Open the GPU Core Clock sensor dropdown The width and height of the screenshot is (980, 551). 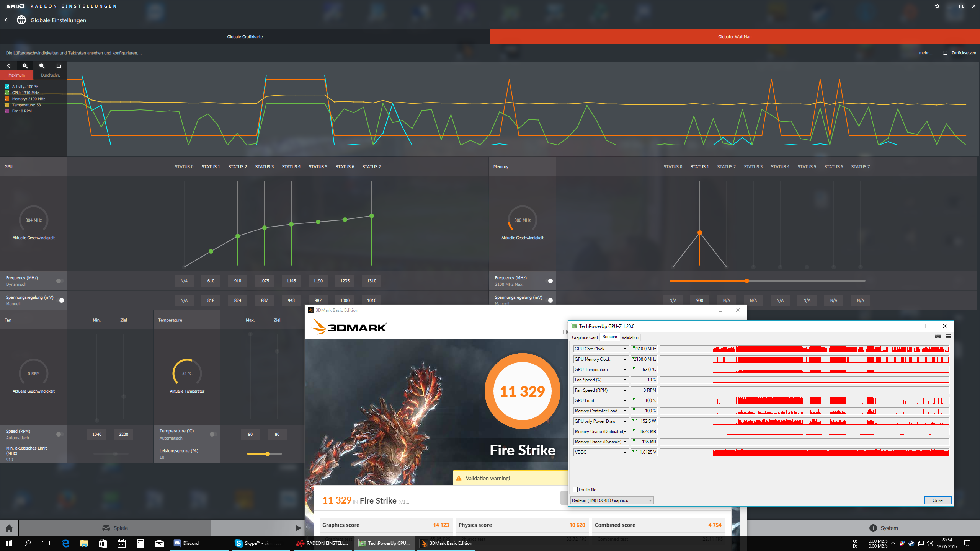(x=625, y=349)
